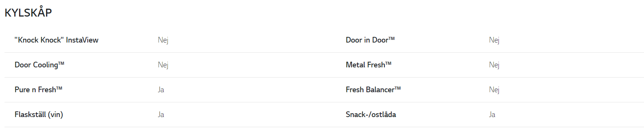Viewport: 644px width, 140px height.
Task: Click the TM mark after Door Cooling
Action: click(x=61, y=63)
